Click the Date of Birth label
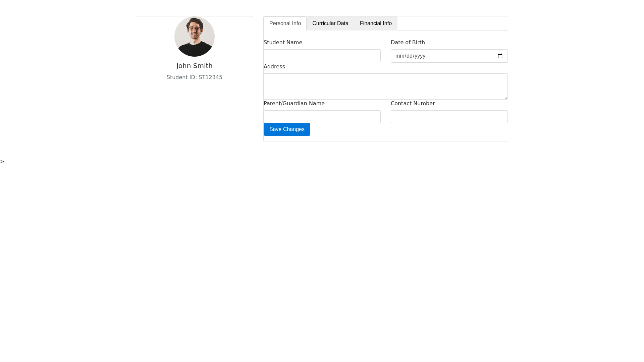The height and width of the screenshot is (362, 644). pos(408,43)
